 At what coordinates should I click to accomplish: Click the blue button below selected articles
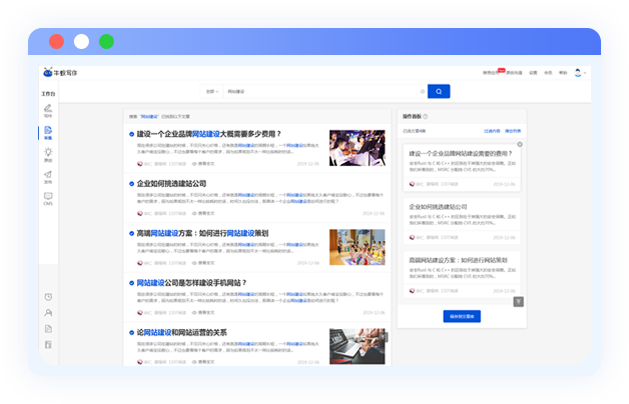tap(461, 316)
